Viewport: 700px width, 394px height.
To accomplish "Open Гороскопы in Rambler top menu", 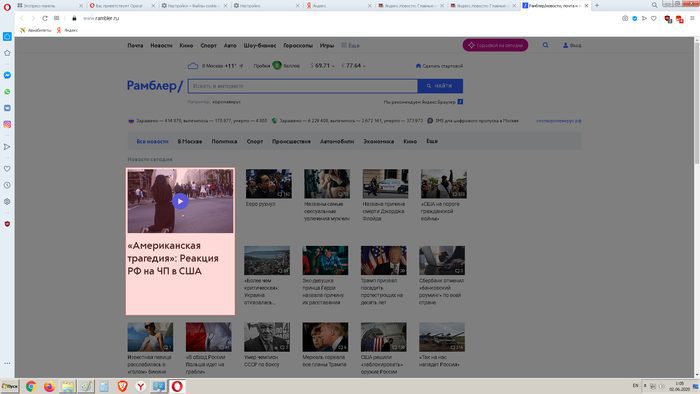I will 298,46.
